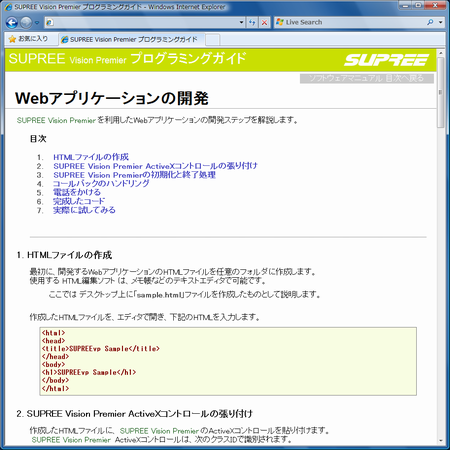Click the SUPREE logo in the header
The width and height of the screenshot is (450, 450).
[x=387, y=60]
